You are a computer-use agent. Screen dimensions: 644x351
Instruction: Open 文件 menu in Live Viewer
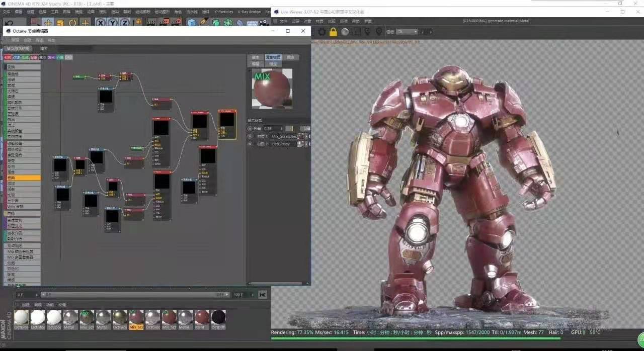click(x=283, y=21)
